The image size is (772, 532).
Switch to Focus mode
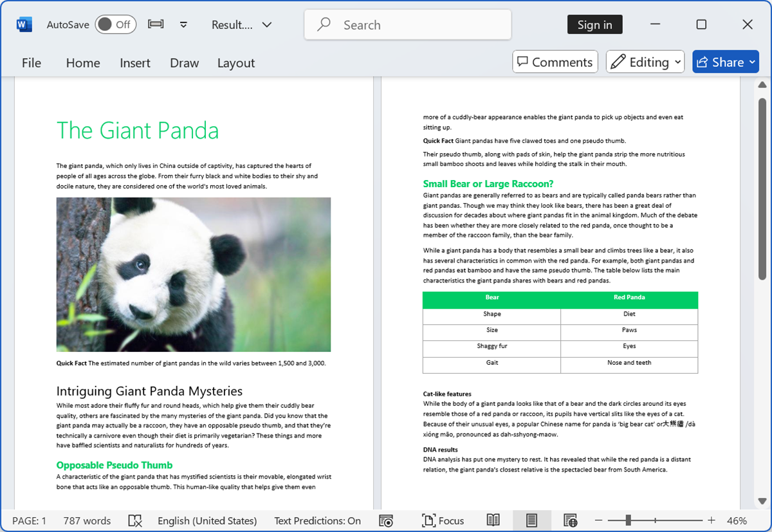443,520
